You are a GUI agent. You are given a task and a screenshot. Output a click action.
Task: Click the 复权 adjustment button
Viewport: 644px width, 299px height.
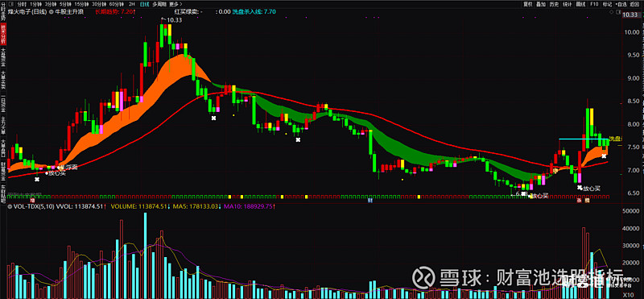(x=528, y=4)
